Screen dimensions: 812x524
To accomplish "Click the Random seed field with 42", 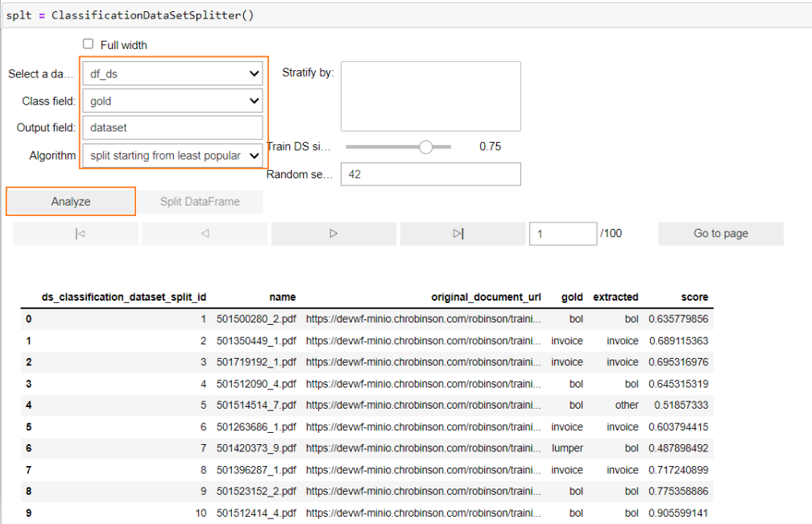I will click(x=431, y=174).
